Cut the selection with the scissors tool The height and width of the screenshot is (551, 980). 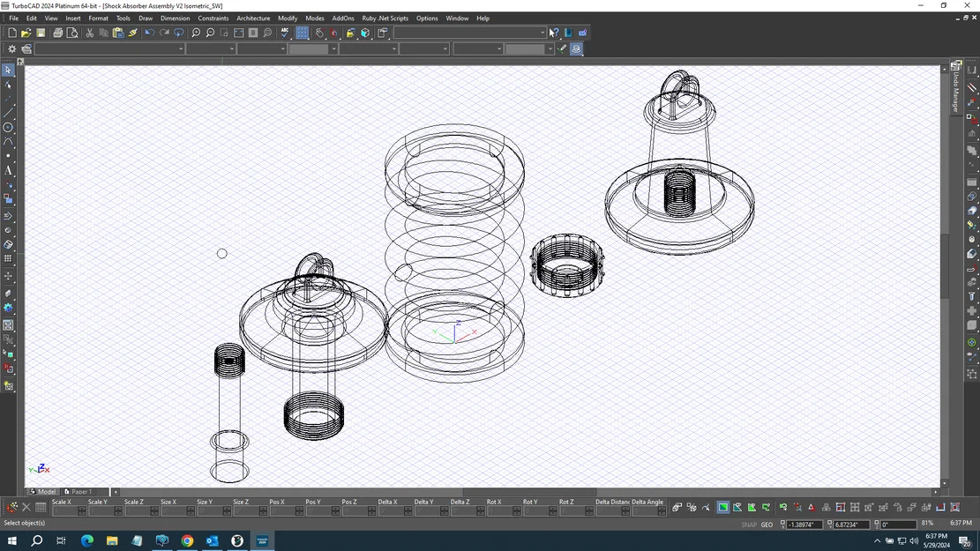click(x=89, y=33)
